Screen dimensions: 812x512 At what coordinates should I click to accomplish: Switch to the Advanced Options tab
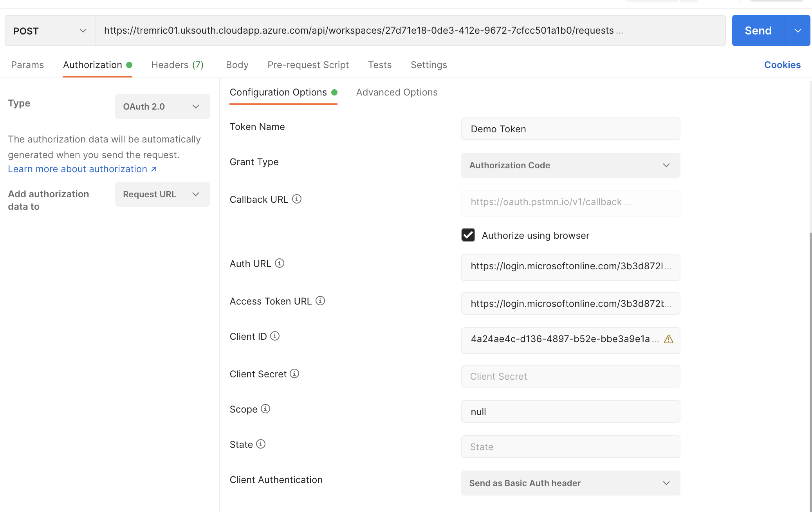397,92
